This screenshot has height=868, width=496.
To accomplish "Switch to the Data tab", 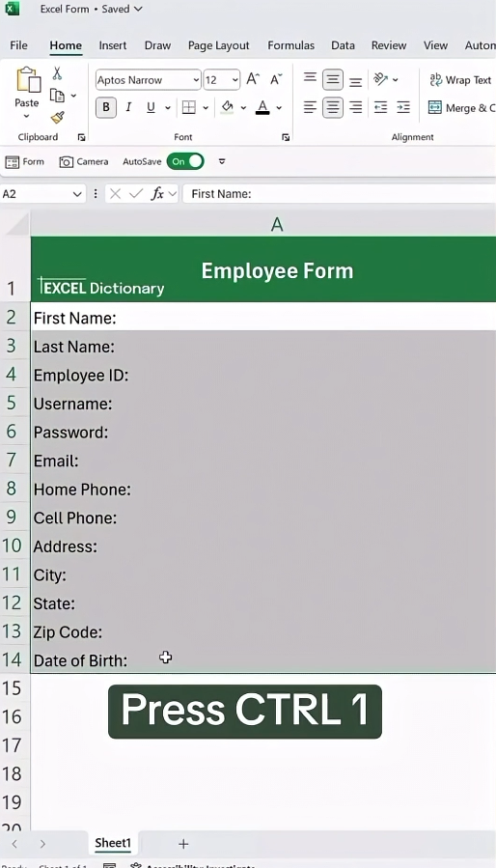I will (343, 45).
